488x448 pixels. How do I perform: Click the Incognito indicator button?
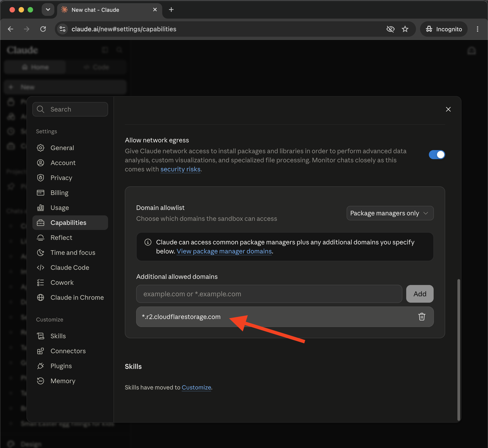(444, 29)
